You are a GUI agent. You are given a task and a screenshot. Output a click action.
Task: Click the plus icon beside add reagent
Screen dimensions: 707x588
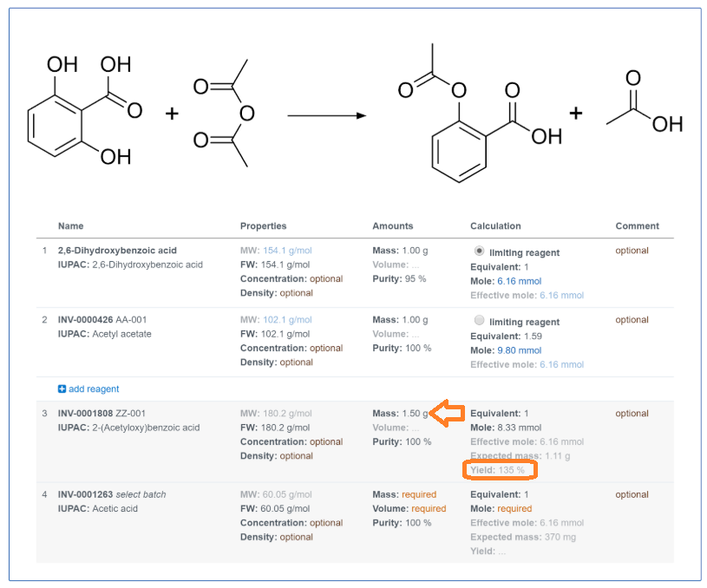[62, 389]
